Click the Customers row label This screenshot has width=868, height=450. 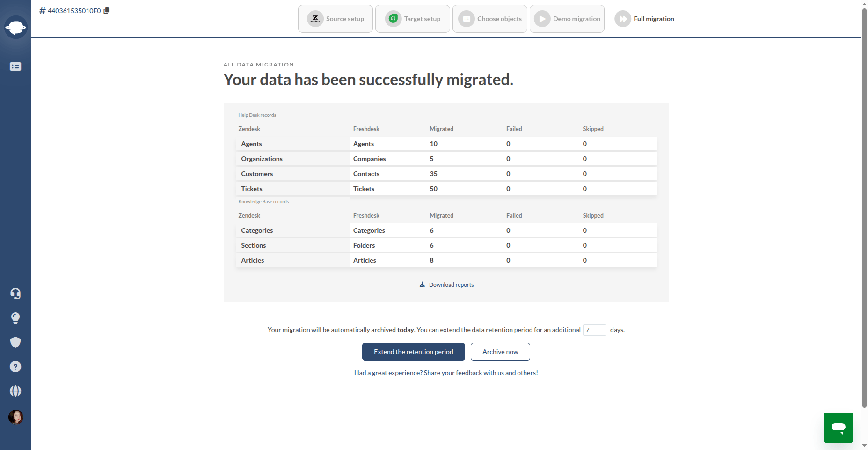tap(257, 174)
